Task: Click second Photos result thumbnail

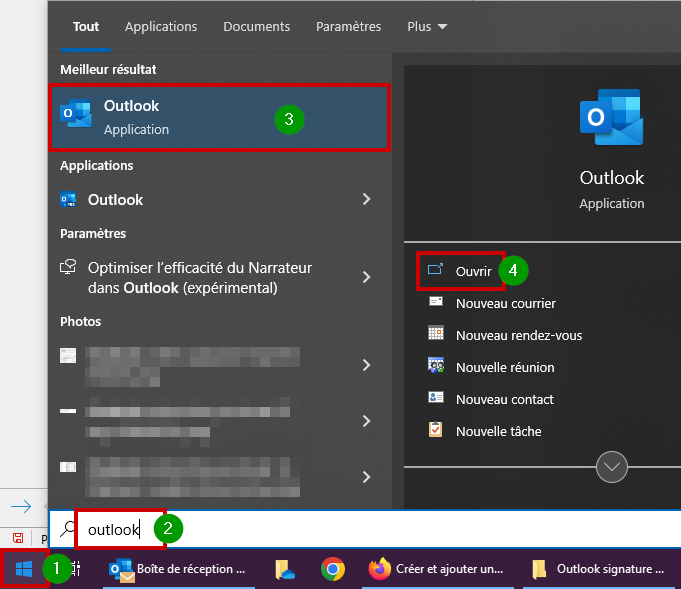Action: [x=68, y=410]
